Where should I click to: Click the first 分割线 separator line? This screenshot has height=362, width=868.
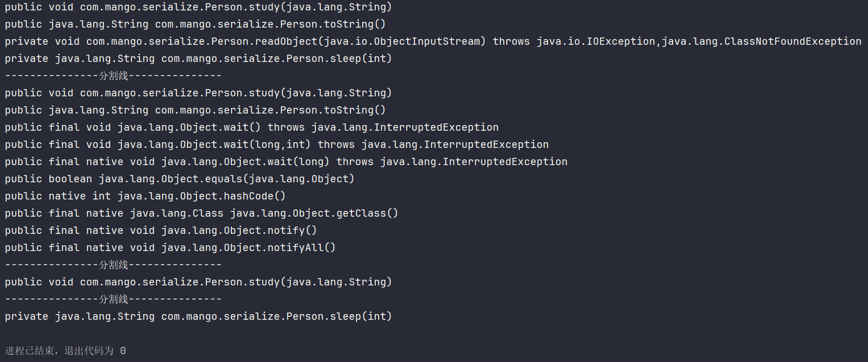[113, 76]
